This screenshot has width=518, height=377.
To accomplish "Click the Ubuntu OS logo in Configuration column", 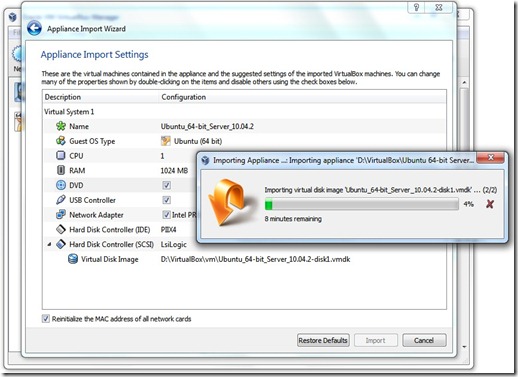I will 166,141.
